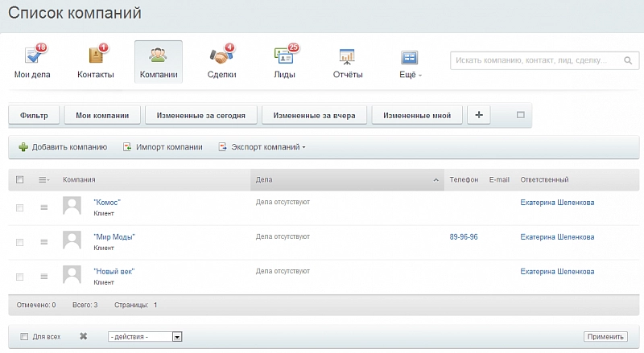Image resolution: width=644 pixels, height=353 pixels.
Task: Click the plus button to add filter
Action: pyautogui.click(x=479, y=115)
